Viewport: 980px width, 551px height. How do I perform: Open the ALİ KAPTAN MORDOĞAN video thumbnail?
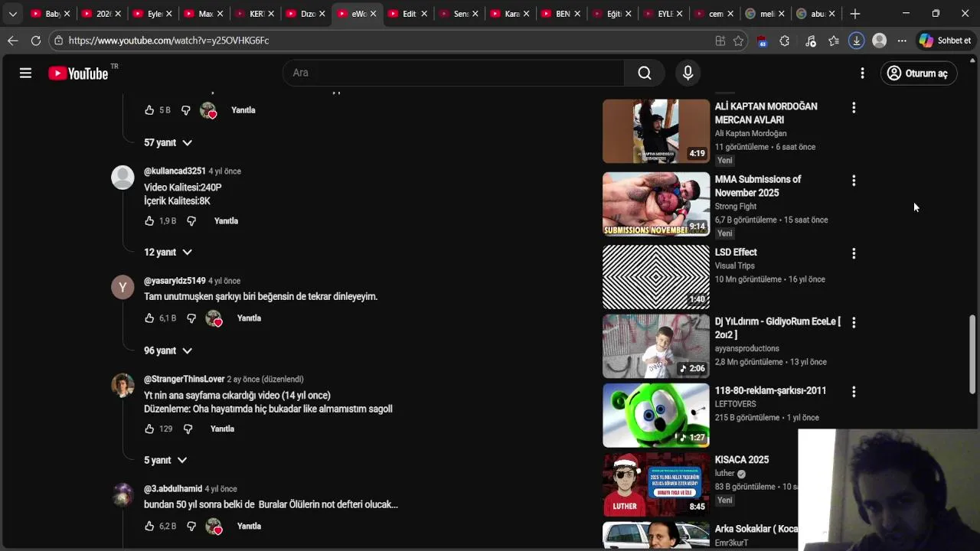pyautogui.click(x=656, y=131)
